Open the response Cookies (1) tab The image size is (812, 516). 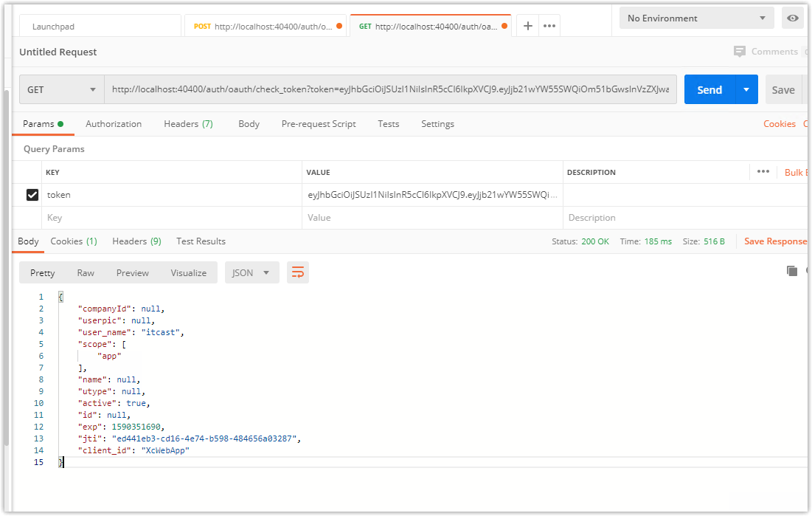click(x=74, y=241)
